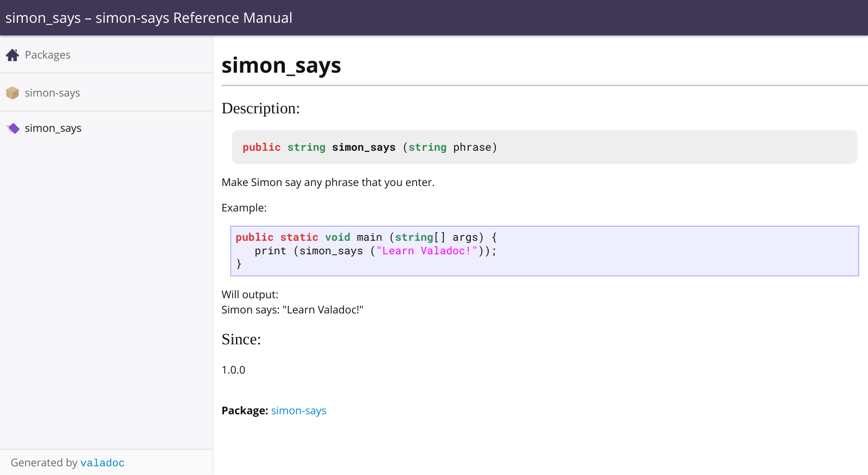Screen dimensions: 868x475
Task: Click the Since: section heading
Action: coord(241,339)
